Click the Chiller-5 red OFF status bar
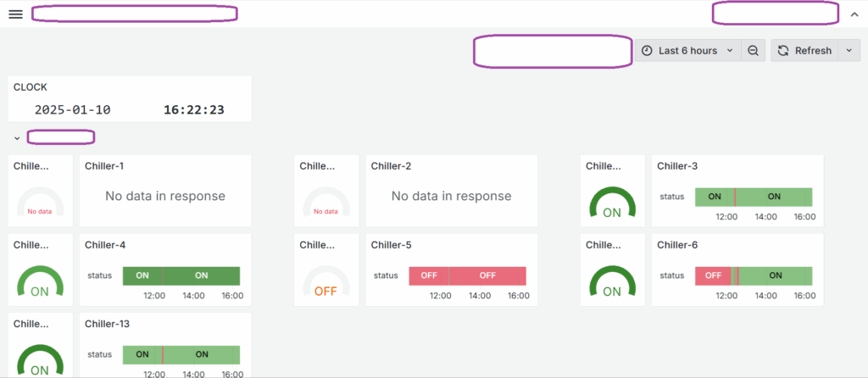Image resolution: width=868 pixels, height=378 pixels. point(467,275)
